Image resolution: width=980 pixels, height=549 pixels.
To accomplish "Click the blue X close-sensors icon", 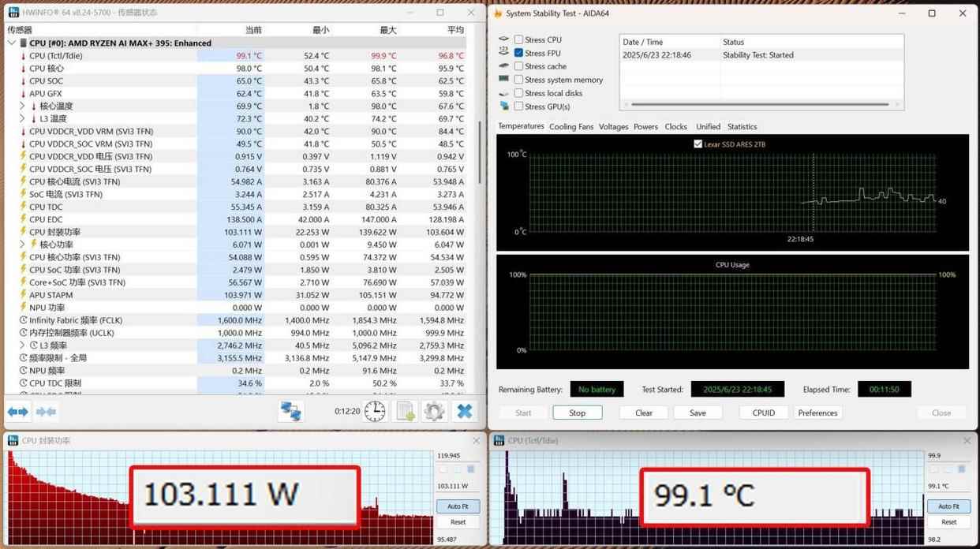I will click(465, 411).
